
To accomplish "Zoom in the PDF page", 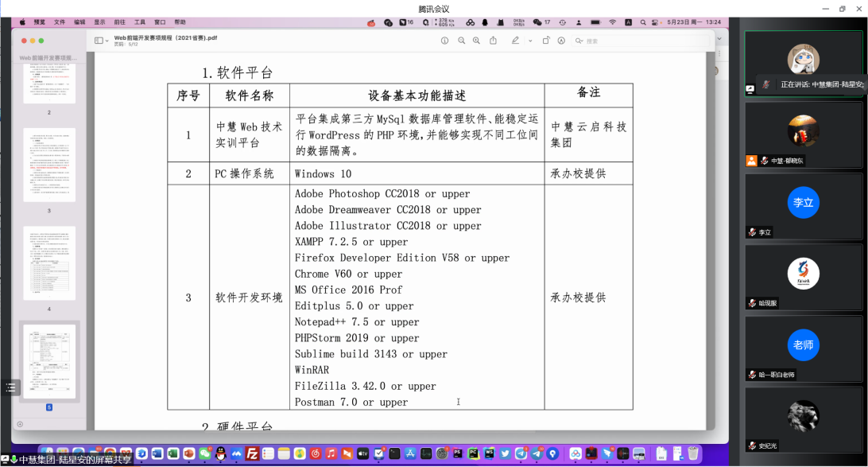I will click(476, 41).
